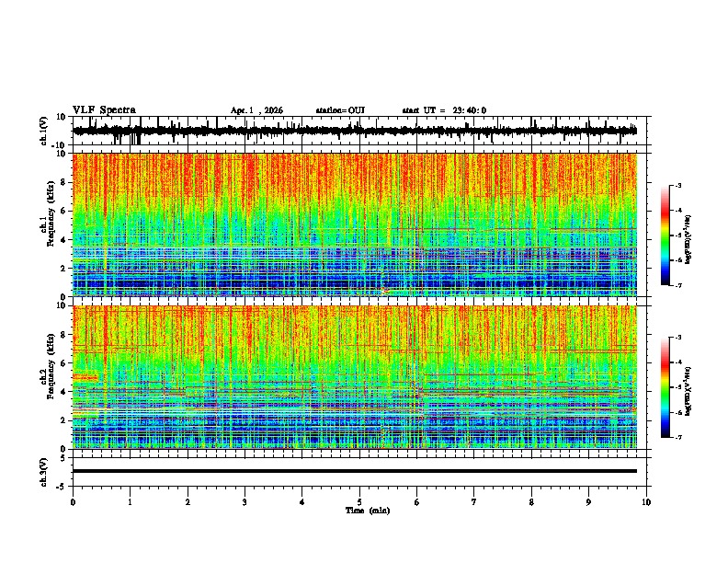This screenshot has width=728, height=563.
Task: Click the "4" kHz tick on ch.2 spectrogram
Action: pos(63,392)
